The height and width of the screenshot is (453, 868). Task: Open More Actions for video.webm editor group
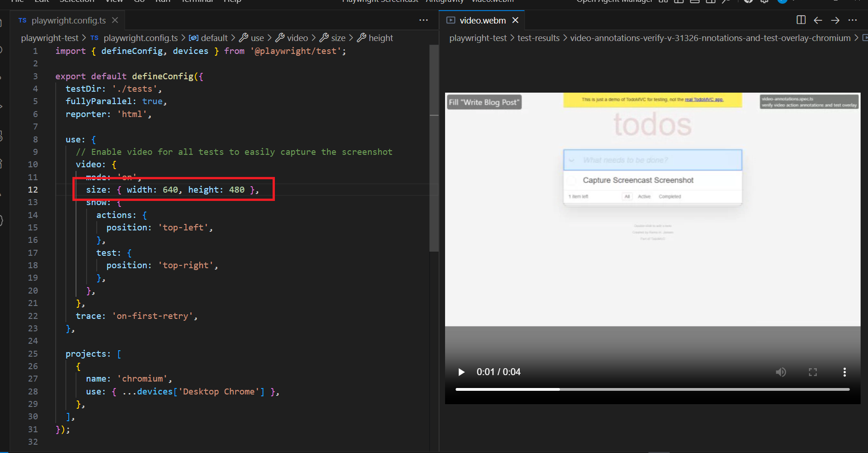point(852,20)
